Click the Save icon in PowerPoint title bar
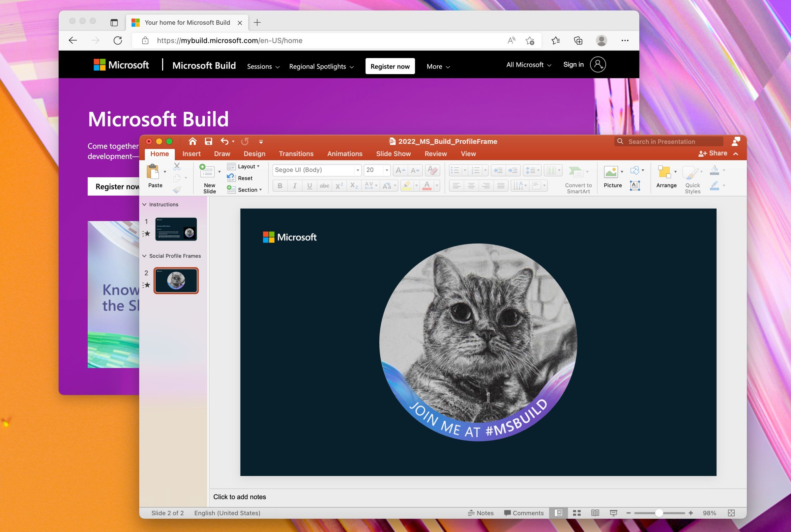The width and height of the screenshot is (791, 532). (x=208, y=141)
